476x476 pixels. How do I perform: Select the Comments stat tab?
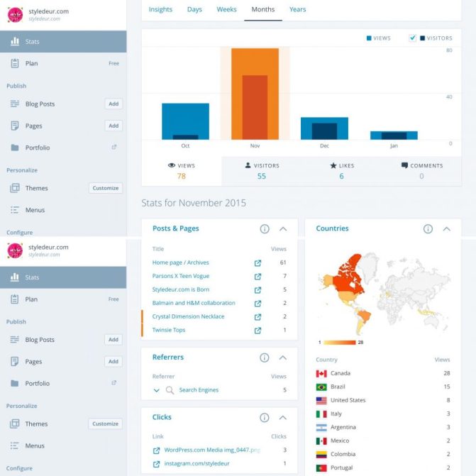coord(421,170)
